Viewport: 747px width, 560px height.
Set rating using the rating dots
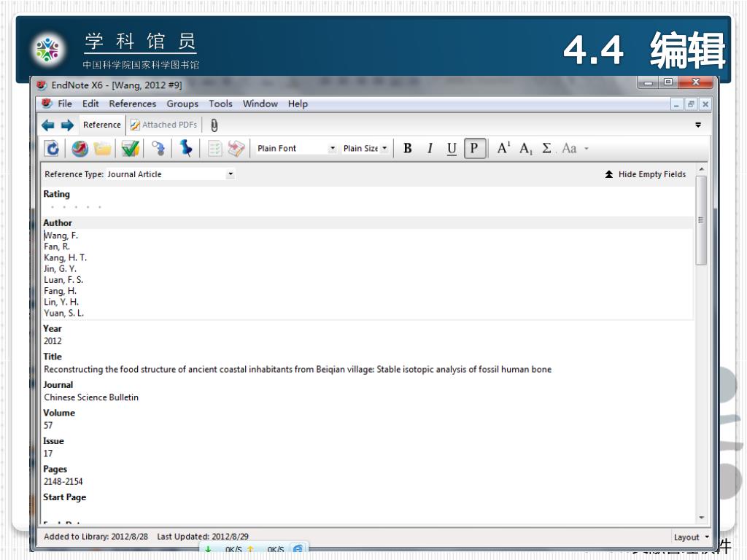[76, 207]
